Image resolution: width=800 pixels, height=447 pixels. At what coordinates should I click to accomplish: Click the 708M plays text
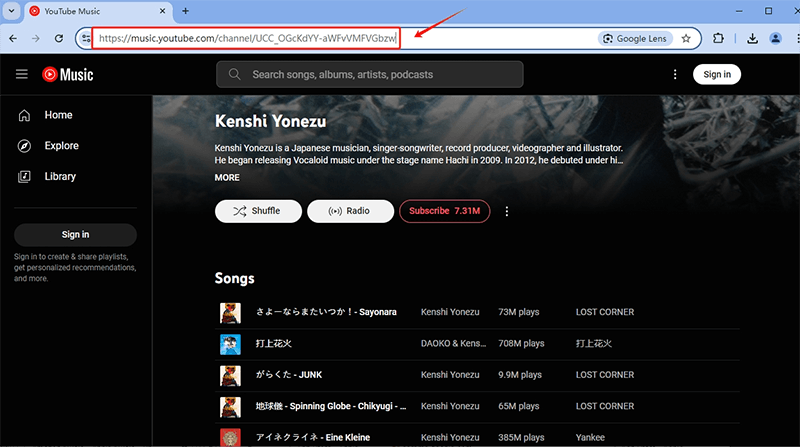(x=521, y=343)
